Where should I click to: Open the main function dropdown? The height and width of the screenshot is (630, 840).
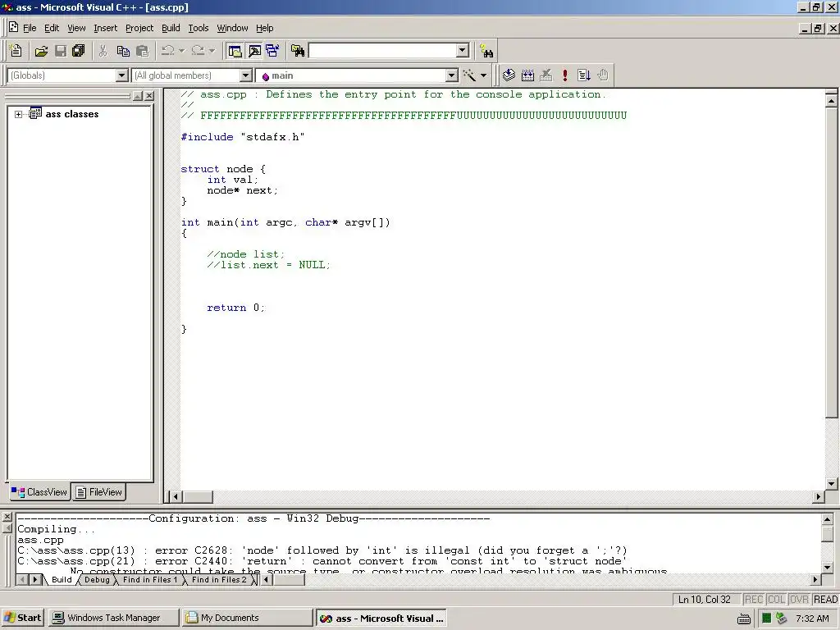452,75
